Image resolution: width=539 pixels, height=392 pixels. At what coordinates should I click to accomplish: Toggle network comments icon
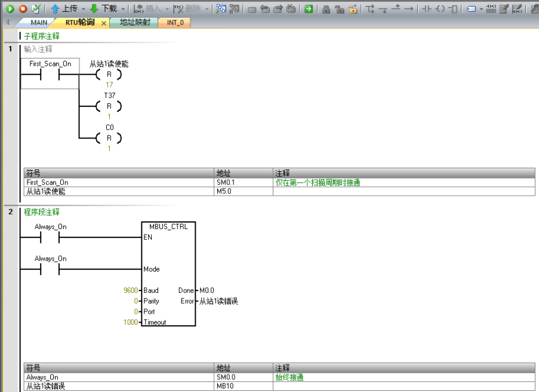pyautogui.click(x=517, y=9)
